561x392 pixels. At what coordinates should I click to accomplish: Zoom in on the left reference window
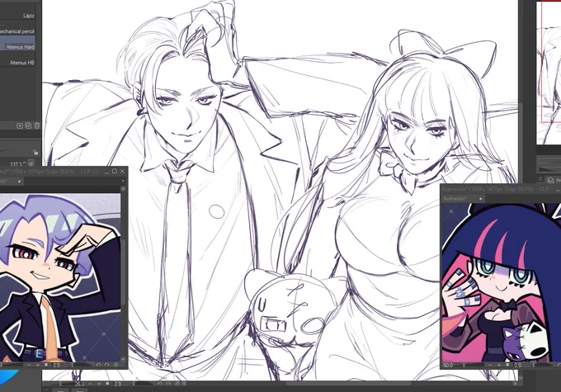point(38,365)
